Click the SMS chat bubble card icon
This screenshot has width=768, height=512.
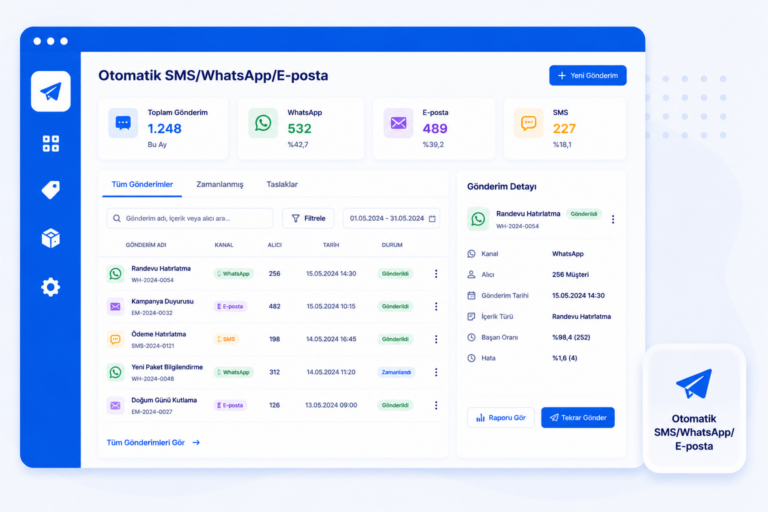(x=528, y=123)
